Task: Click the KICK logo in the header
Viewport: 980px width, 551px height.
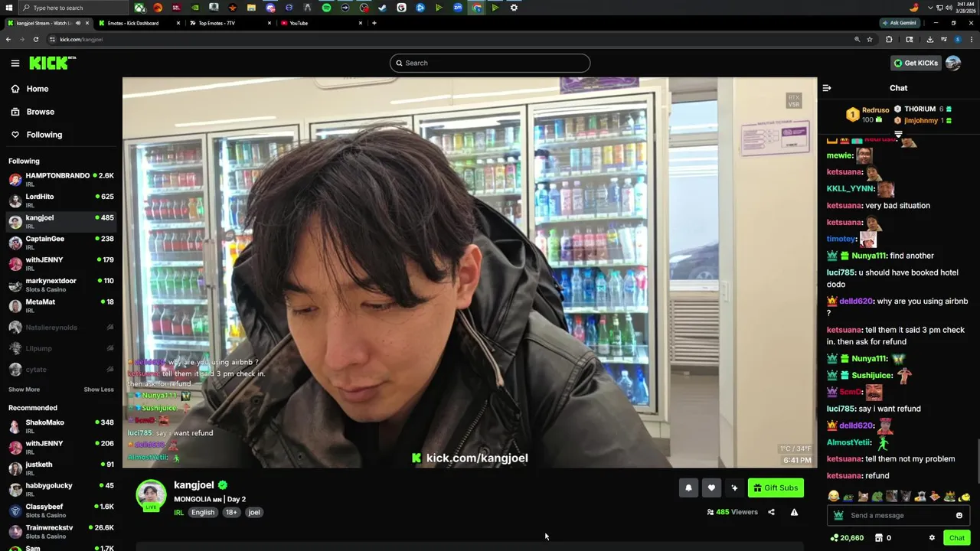Action: tap(52, 63)
